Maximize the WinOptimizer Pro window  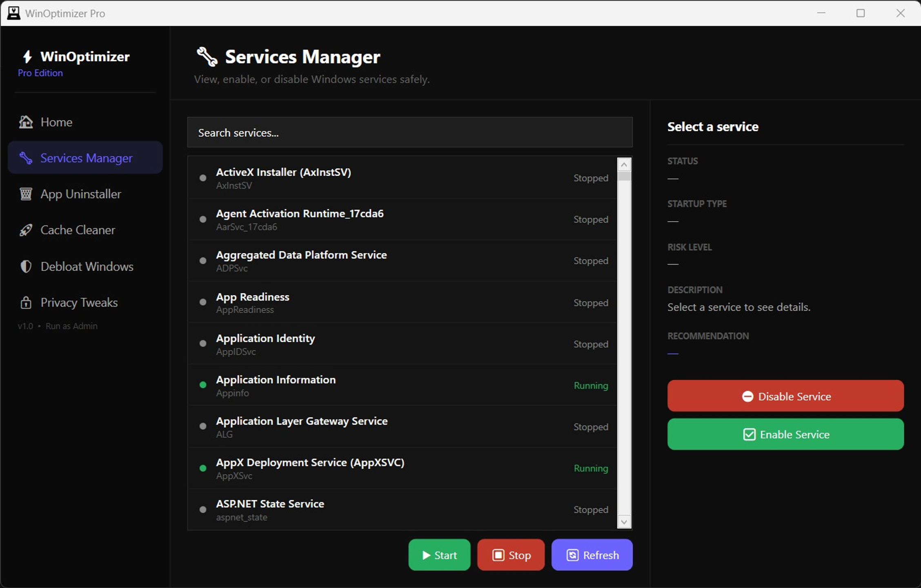pos(861,13)
